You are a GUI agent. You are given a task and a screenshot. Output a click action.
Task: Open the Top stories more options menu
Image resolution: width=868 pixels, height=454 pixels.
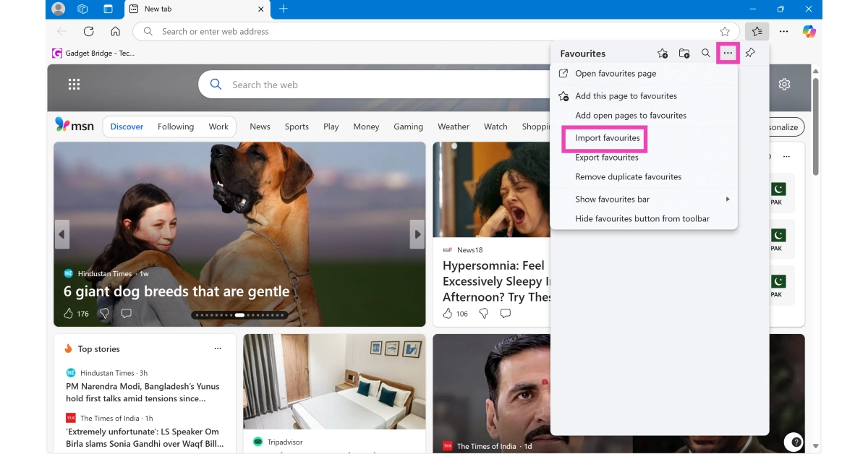(218, 348)
